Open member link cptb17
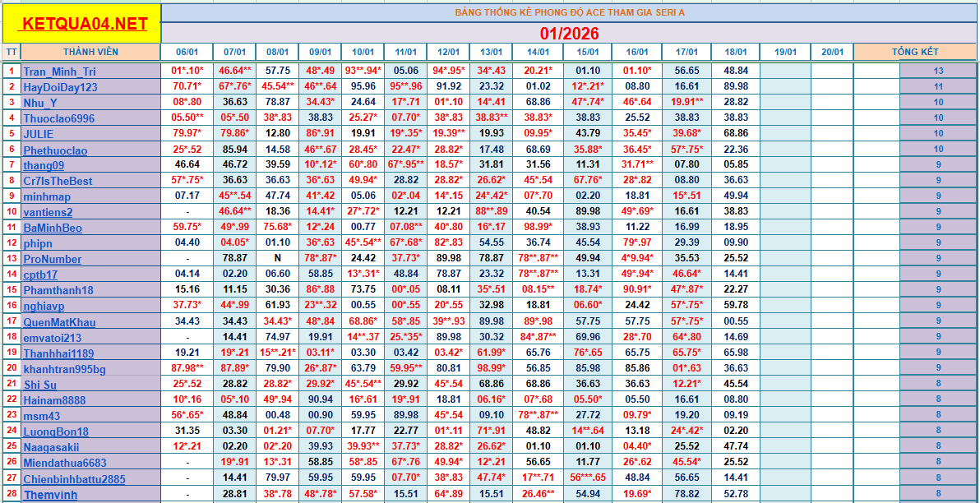 [40, 275]
